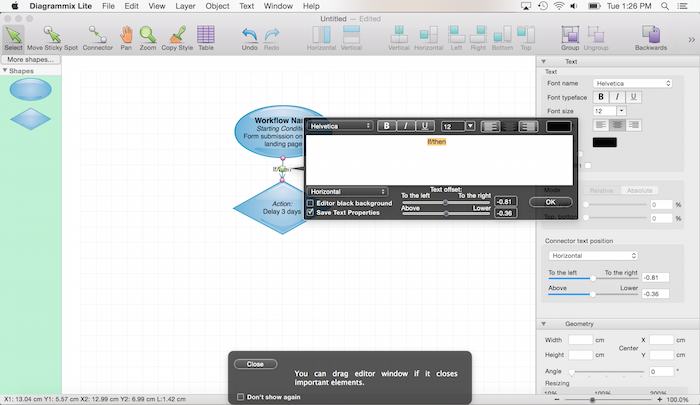Select Absolute mode segment

click(639, 191)
